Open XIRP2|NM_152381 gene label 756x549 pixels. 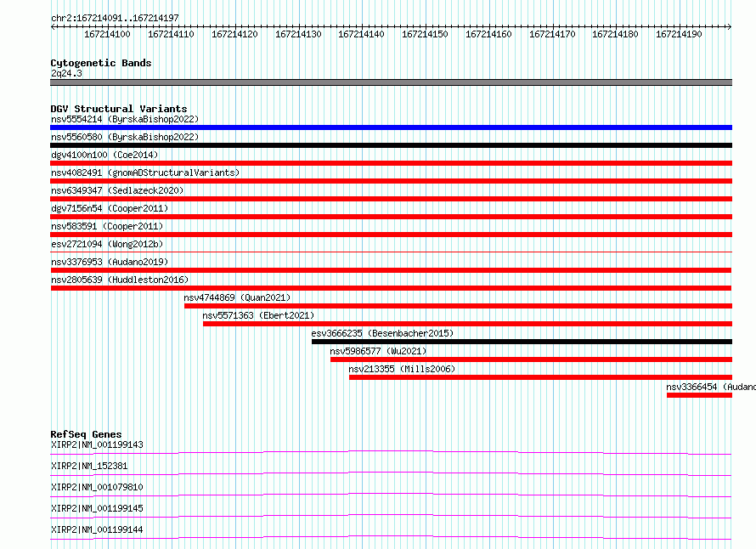[x=89, y=466]
